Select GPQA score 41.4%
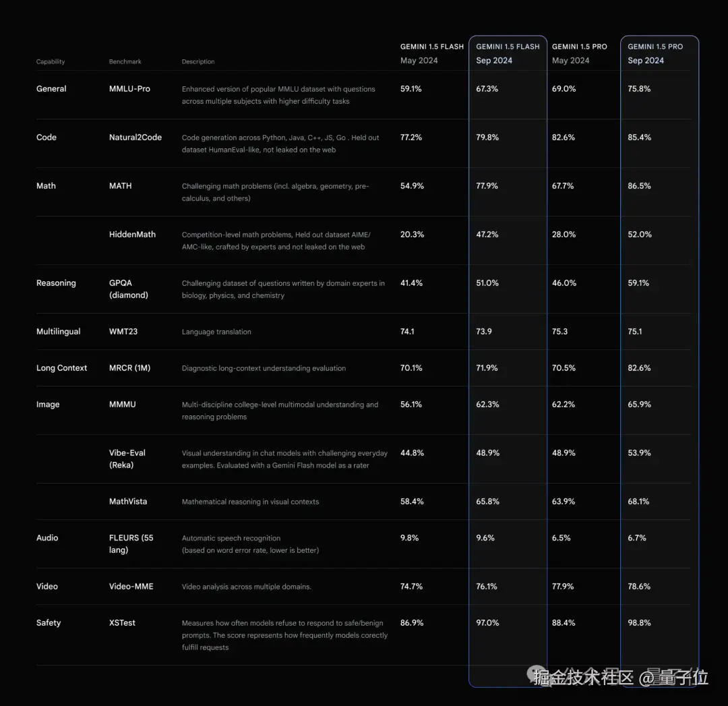The width and height of the screenshot is (728, 706). click(411, 283)
